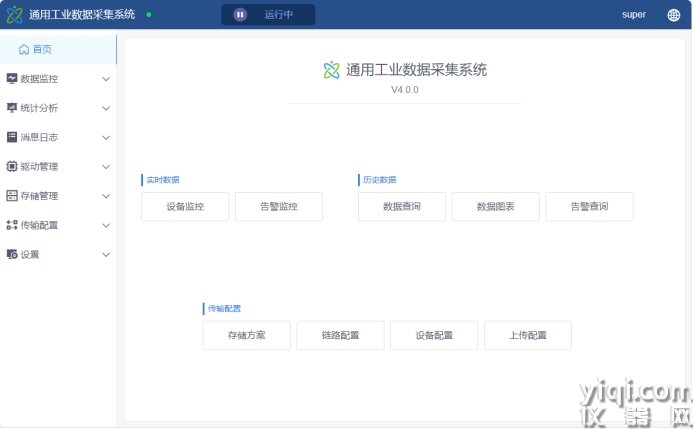
Task: Open the super user menu
Action: point(634,15)
